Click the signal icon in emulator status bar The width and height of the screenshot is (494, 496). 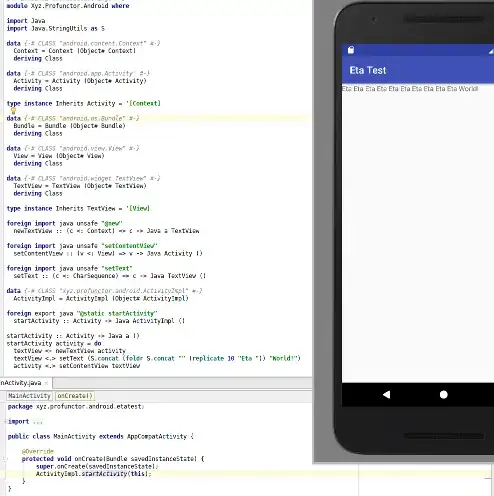point(491,51)
